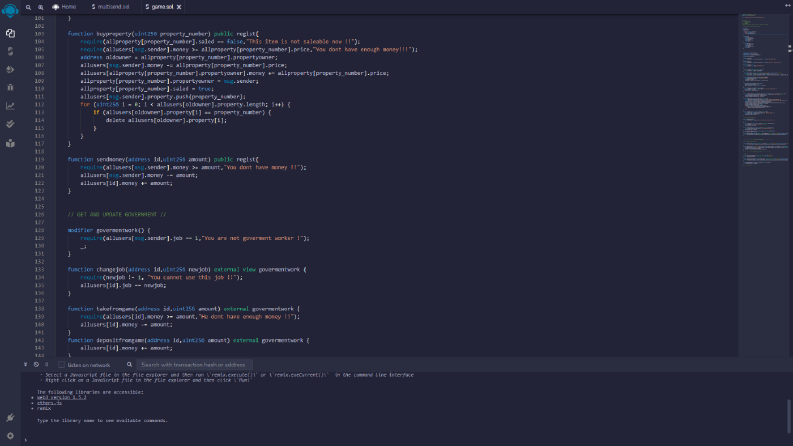The image size is (793, 446).
Task: Click line number 103 in the gutter
Action: (x=39, y=34)
